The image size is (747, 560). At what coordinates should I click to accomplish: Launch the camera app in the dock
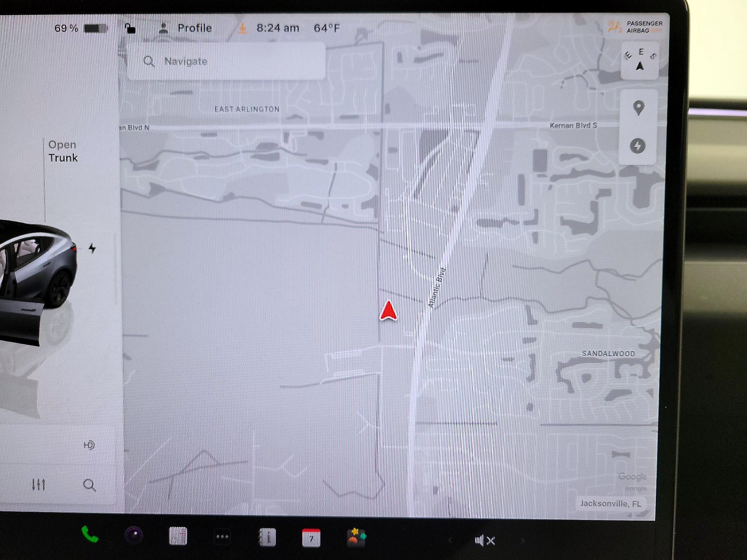click(x=134, y=535)
